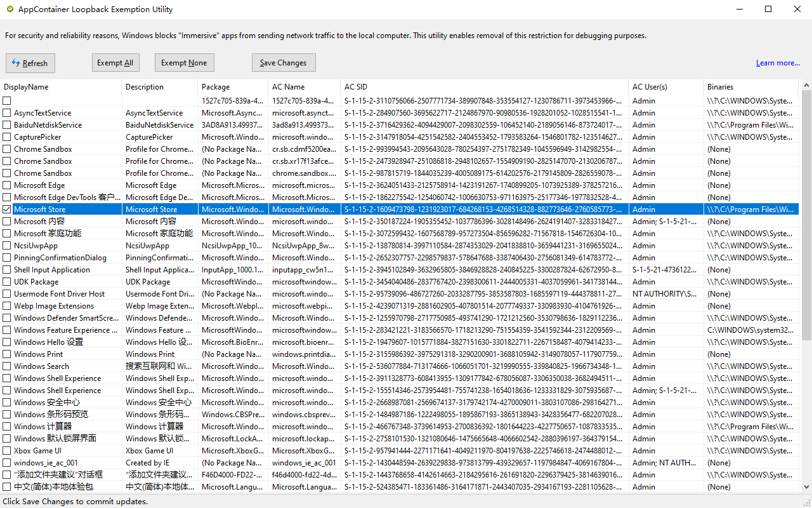
Task: Close the Loopback Exemption Utility window
Action: coord(797,9)
